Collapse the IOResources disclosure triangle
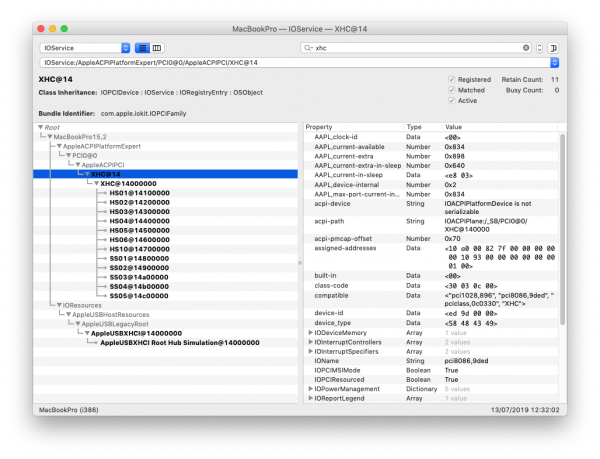The width and height of the screenshot is (600, 459). click(x=58, y=304)
